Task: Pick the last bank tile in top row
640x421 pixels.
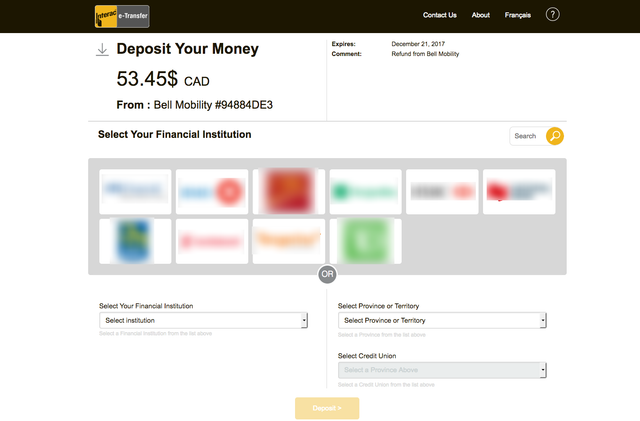Action: 519,192
